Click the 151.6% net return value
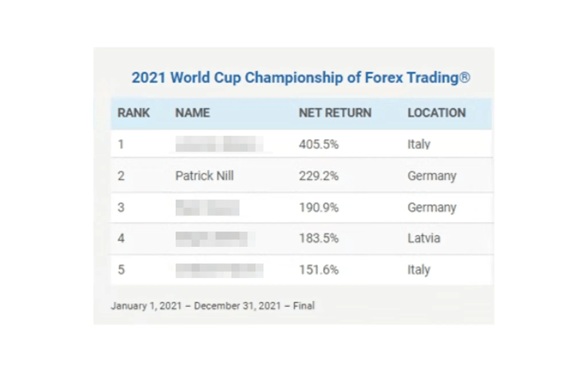The height and width of the screenshot is (373, 588). tap(318, 270)
